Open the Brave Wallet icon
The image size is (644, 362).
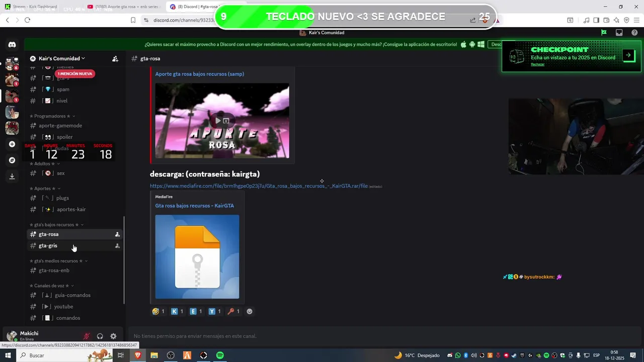(x=606, y=20)
